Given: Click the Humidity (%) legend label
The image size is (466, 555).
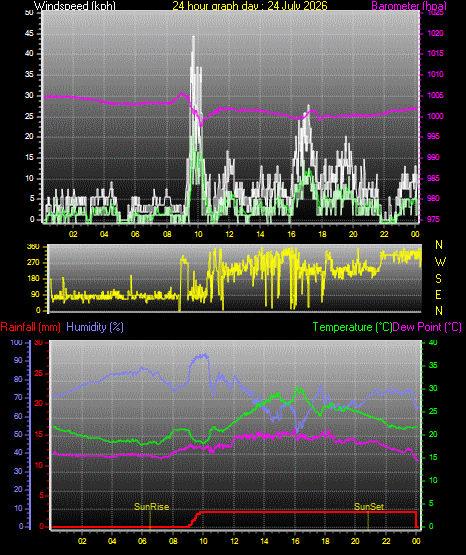Looking at the screenshot, I should [95, 327].
